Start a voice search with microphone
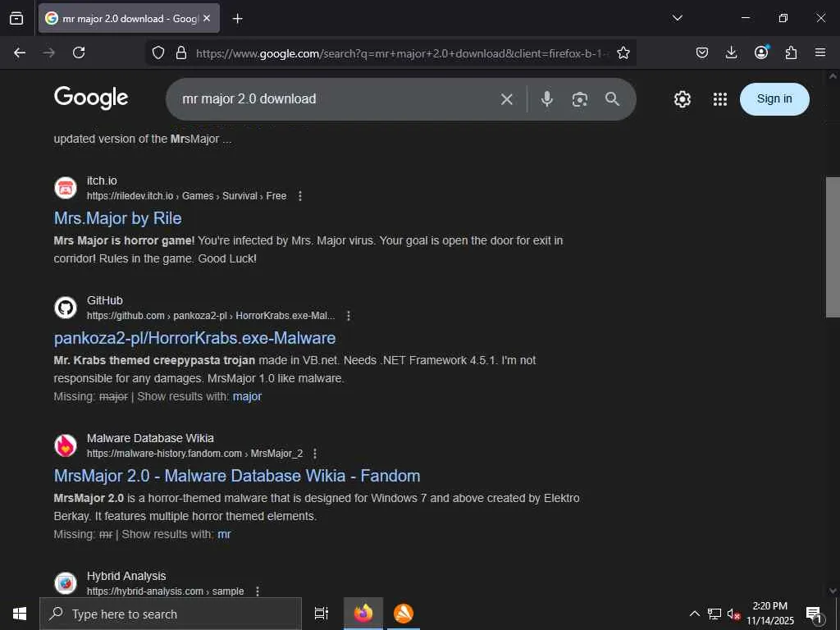Screen dimensions: 840x630 (x=546, y=99)
